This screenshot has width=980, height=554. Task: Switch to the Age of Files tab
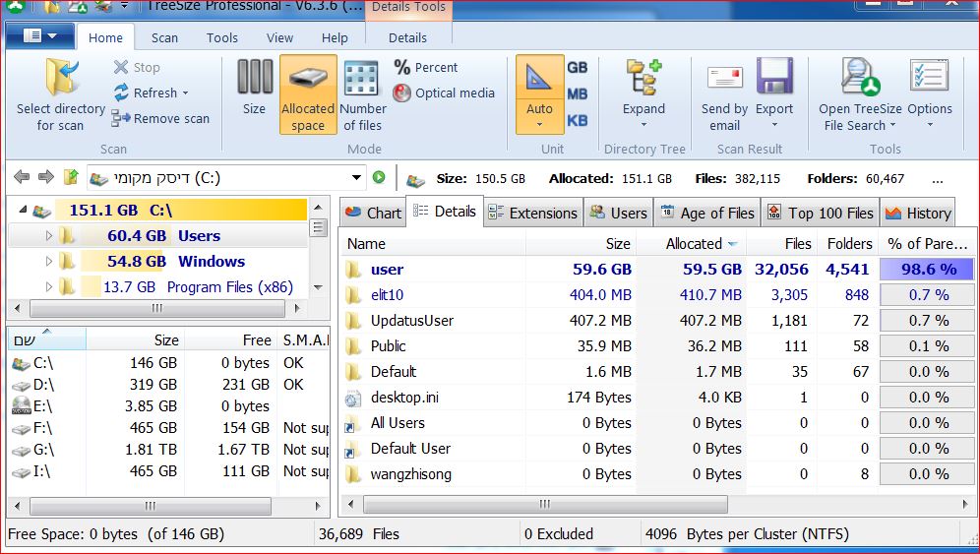[x=707, y=214]
